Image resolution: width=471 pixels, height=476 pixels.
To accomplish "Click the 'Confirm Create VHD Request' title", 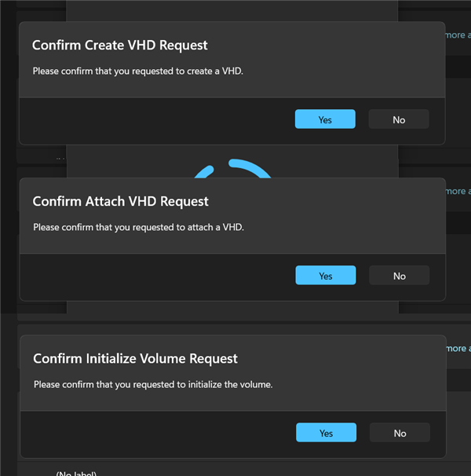I will click(120, 46).
